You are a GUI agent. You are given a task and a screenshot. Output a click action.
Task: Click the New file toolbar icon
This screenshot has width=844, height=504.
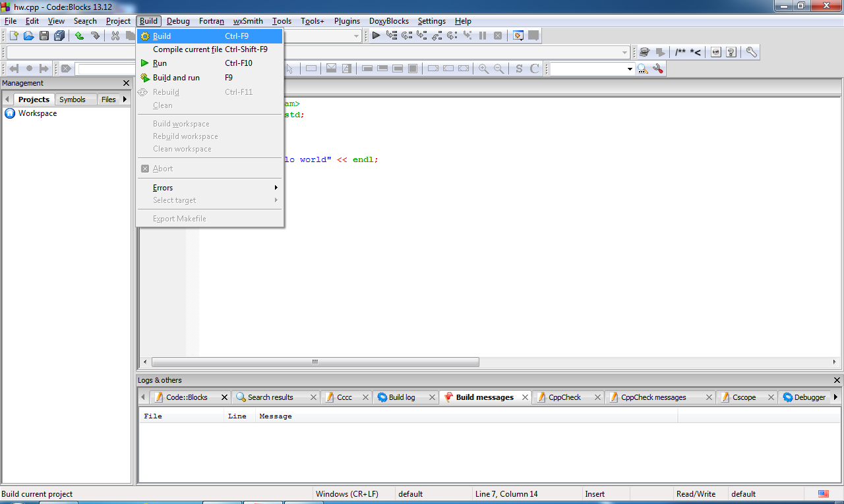(14, 36)
